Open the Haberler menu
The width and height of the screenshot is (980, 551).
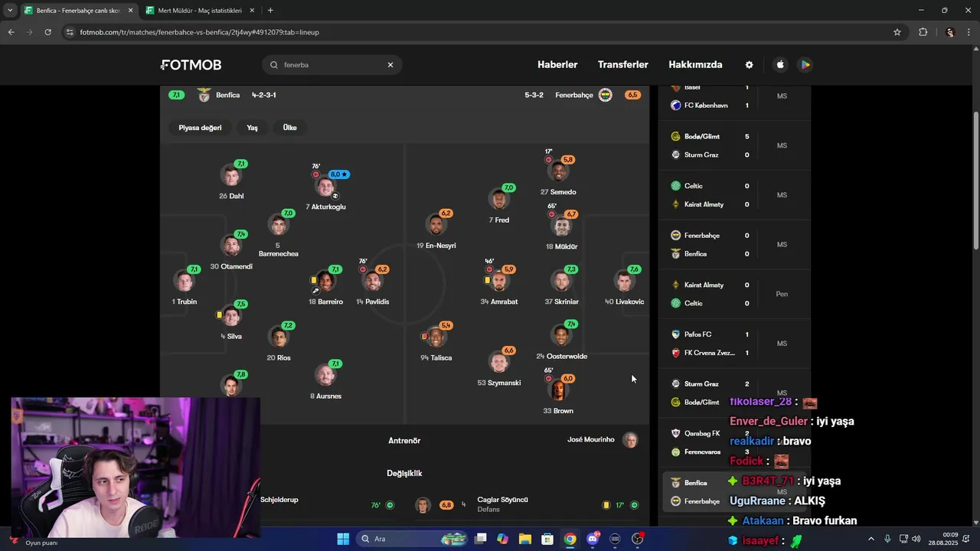(x=557, y=65)
